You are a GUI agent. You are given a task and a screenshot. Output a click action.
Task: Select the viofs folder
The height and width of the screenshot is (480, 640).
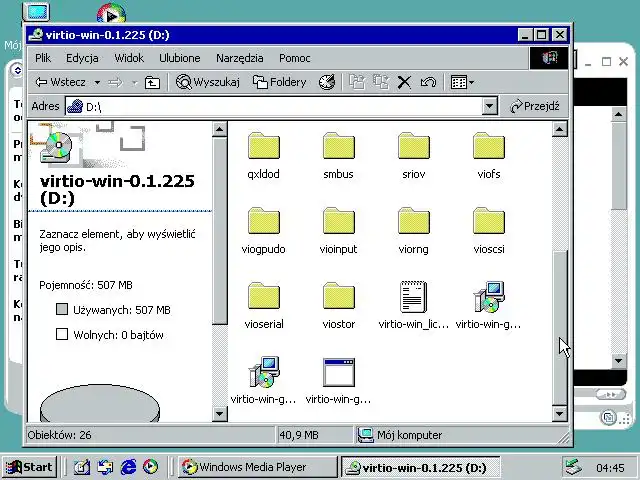pos(489,156)
